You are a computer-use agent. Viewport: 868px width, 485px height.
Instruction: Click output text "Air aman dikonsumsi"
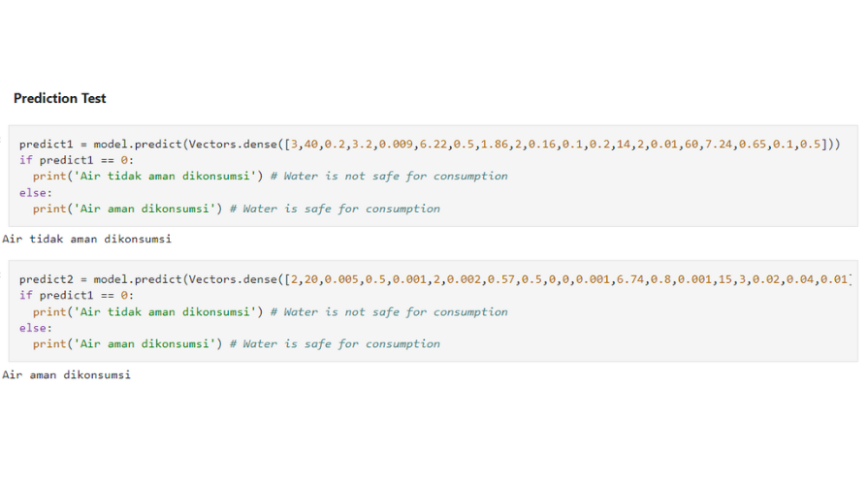click(x=66, y=374)
